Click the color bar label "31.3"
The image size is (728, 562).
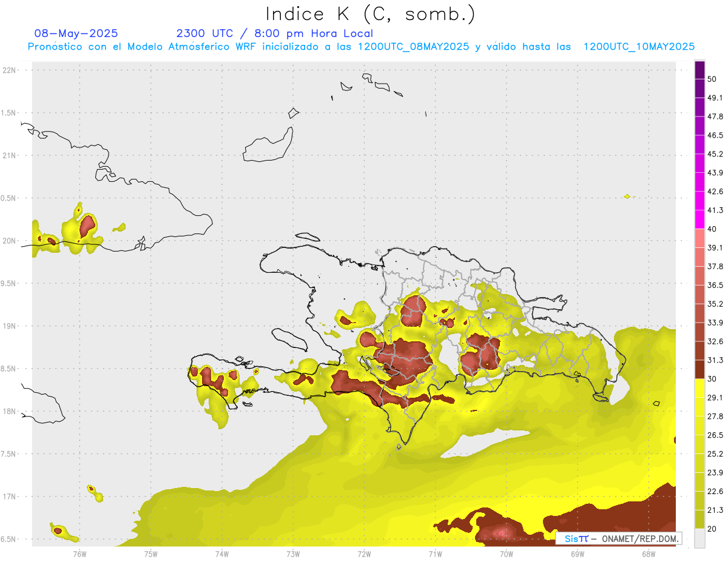coord(715,360)
